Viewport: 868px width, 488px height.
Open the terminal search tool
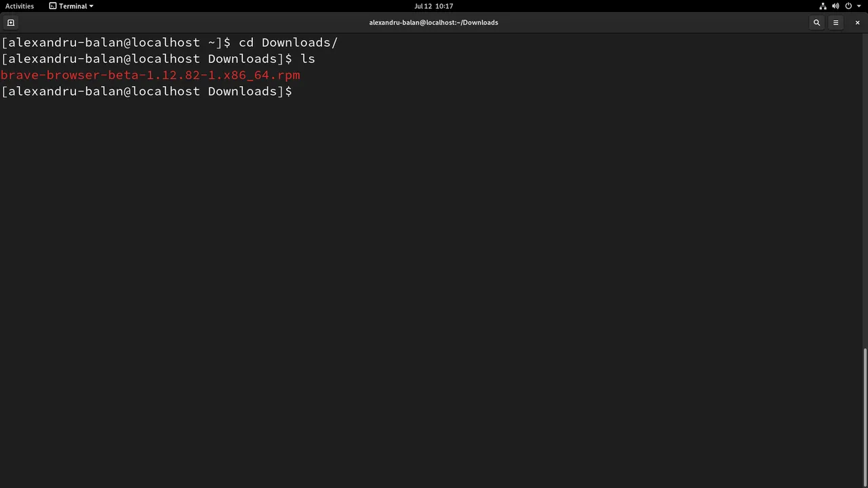tap(816, 22)
